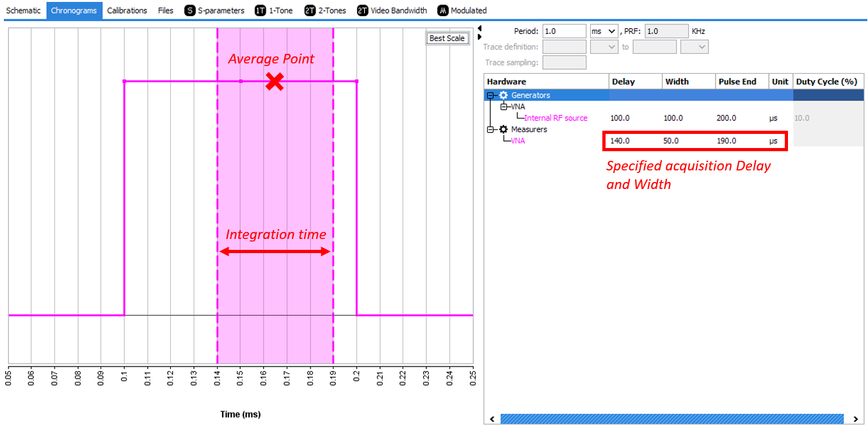This screenshot has width=868, height=428.
Task: Open the Files tab
Action: 166,10
